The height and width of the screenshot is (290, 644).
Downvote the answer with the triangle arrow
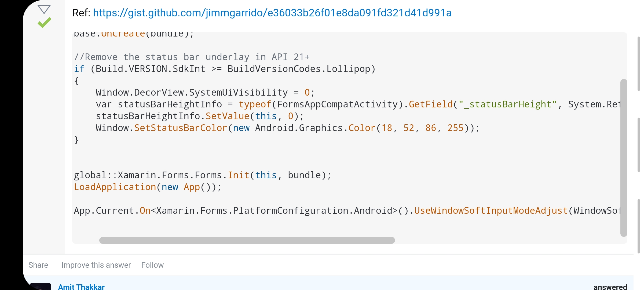click(x=44, y=9)
